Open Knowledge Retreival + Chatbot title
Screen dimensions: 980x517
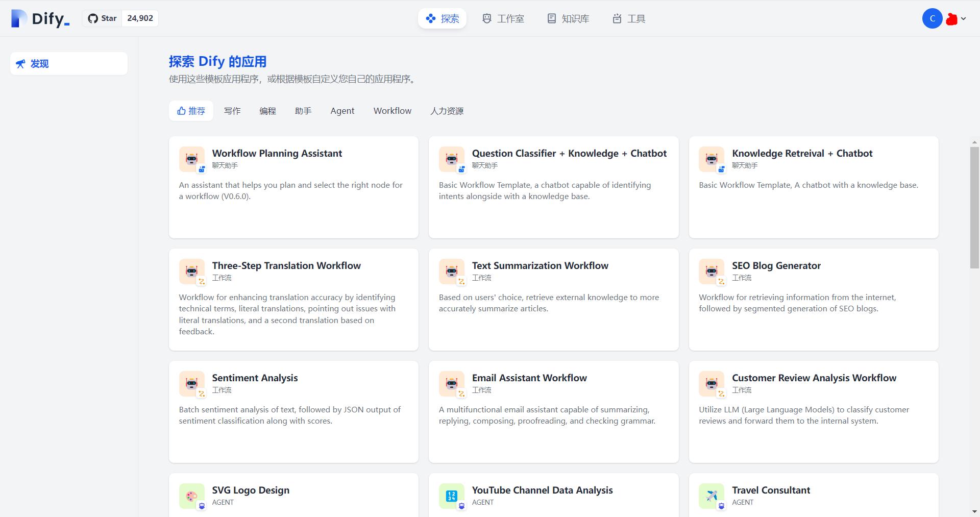tap(802, 153)
